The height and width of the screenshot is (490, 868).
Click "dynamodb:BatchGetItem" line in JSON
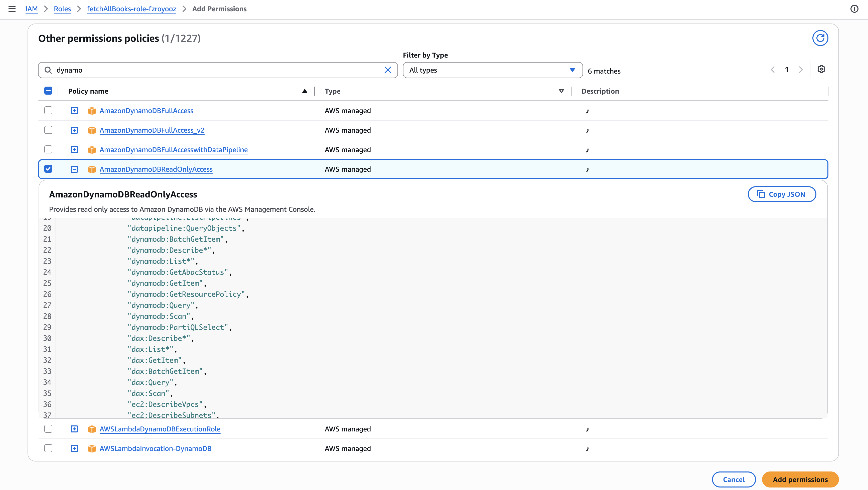(177, 239)
